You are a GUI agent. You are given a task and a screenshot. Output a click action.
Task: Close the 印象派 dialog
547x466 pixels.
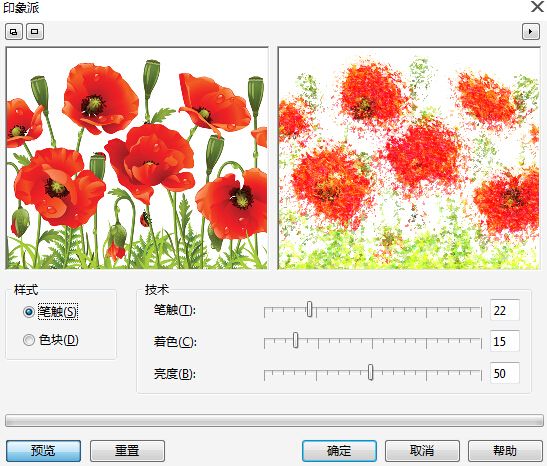tap(538, 7)
